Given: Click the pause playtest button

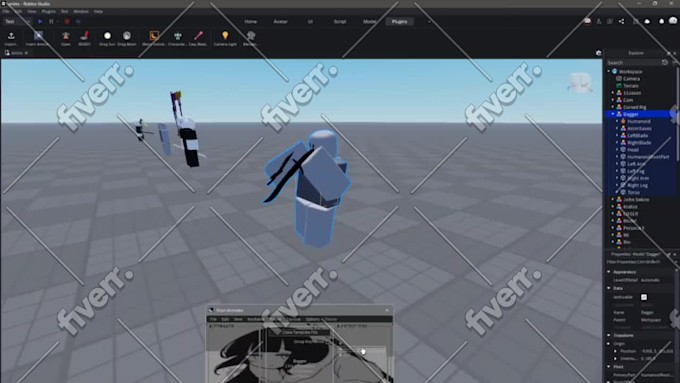Looking at the screenshot, I should (x=51, y=21).
